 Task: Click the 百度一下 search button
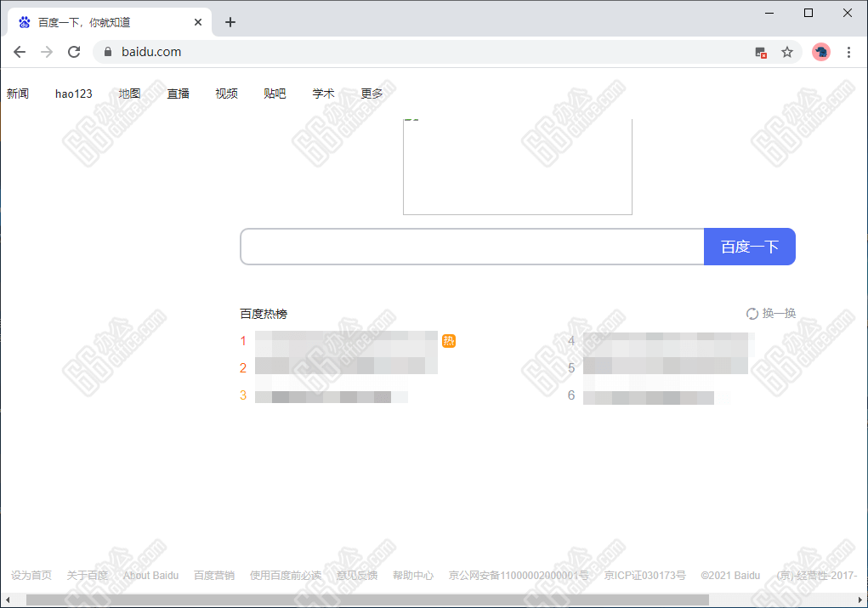750,247
